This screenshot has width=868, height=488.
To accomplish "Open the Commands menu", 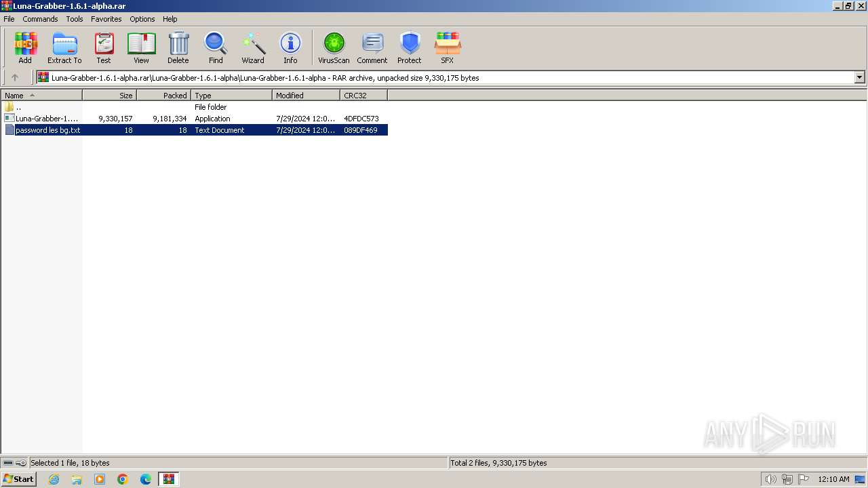I will [x=40, y=19].
